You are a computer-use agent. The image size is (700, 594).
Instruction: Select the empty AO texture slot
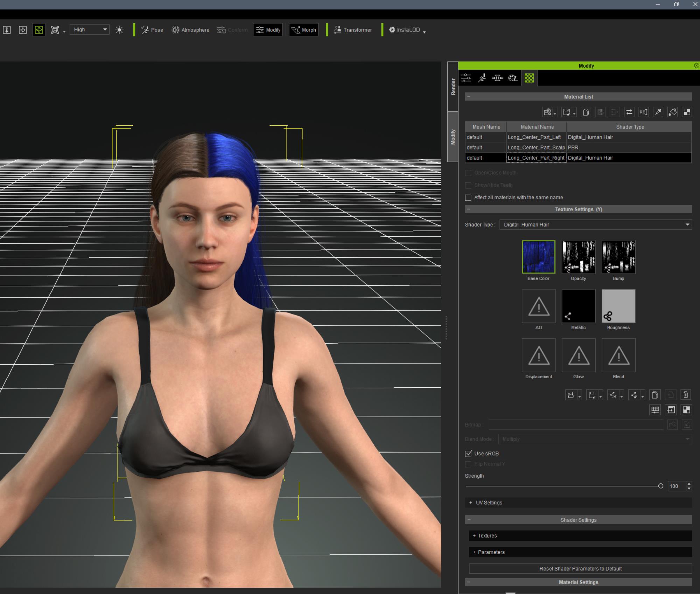538,306
